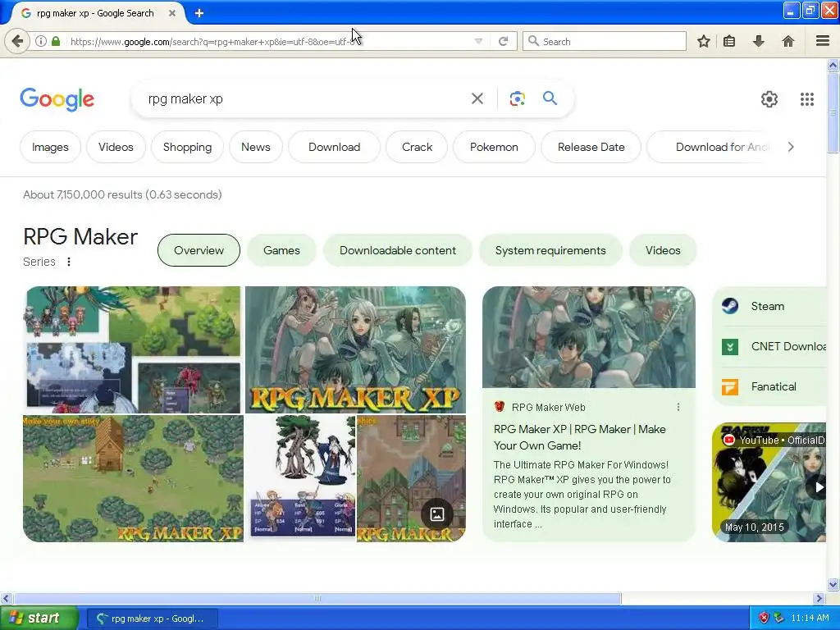Screen dimensions: 840x630
Task: Open the bookmarks list icon
Action: (x=729, y=41)
